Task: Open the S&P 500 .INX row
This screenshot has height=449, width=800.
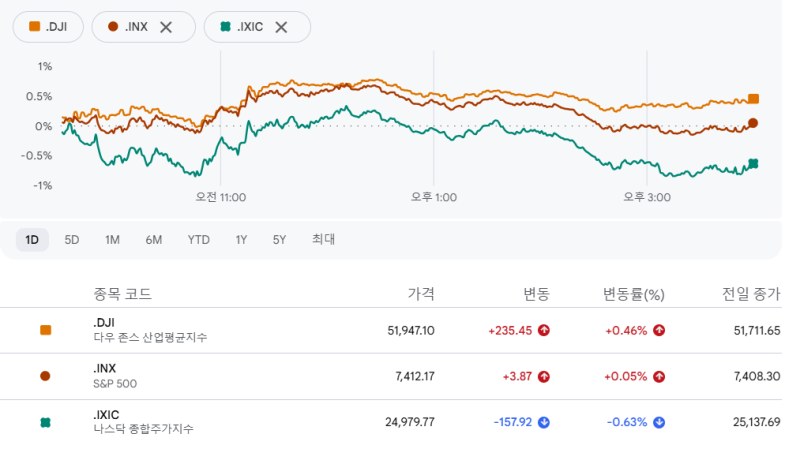Action: click(x=391, y=376)
